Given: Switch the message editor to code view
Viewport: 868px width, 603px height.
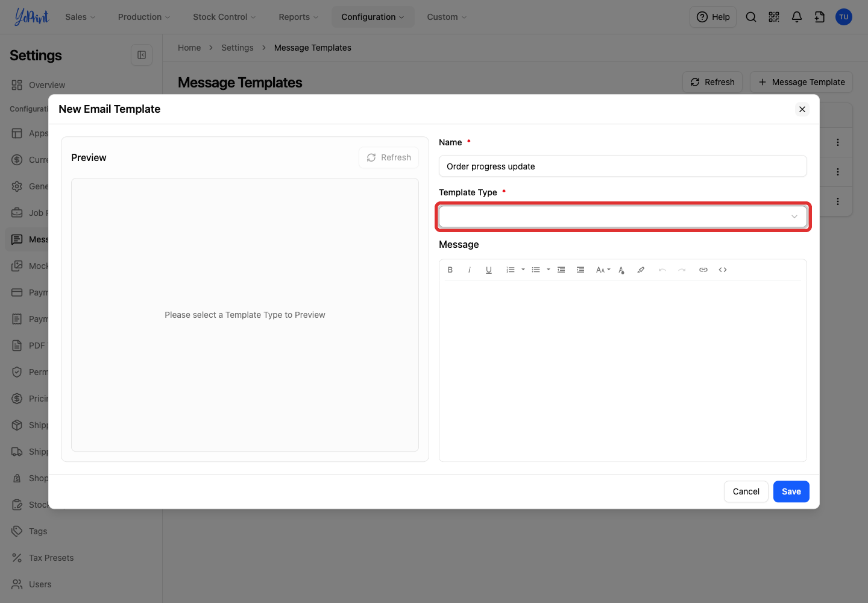Looking at the screenshot, I should tap(723, 270).
